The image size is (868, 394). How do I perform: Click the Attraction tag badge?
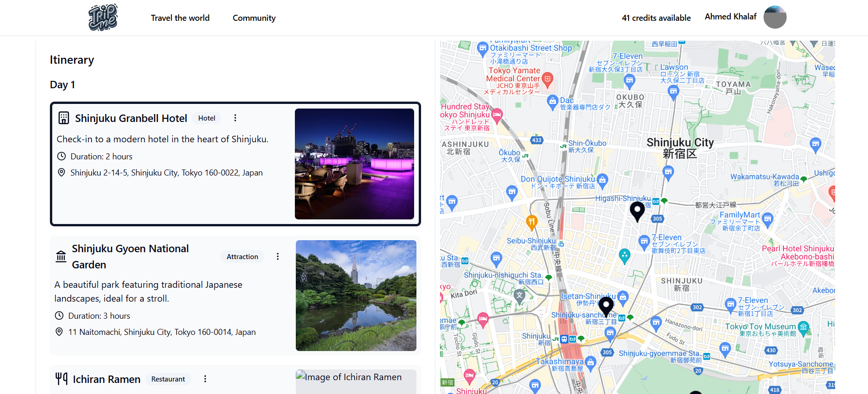[242, 257]
